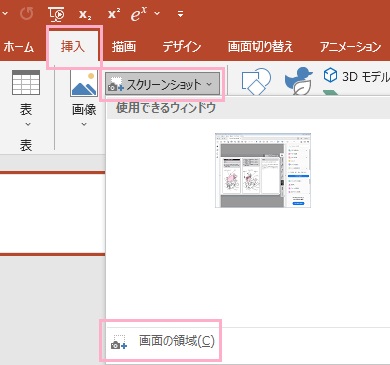This screenshot has width=390, height=365.
Task: Apply superscript formatting icon
Action: 114,14
